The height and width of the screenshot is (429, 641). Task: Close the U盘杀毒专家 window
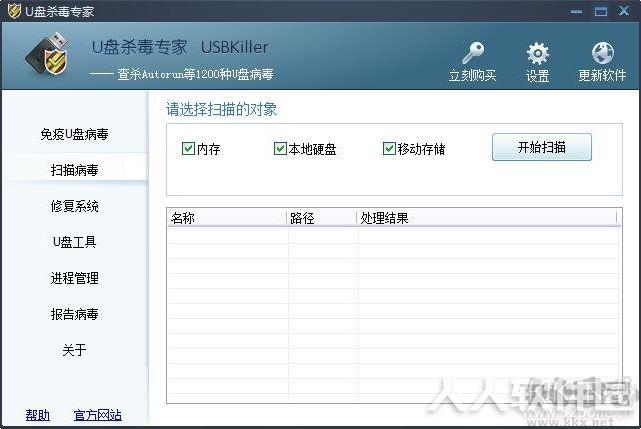pos(624,11)
